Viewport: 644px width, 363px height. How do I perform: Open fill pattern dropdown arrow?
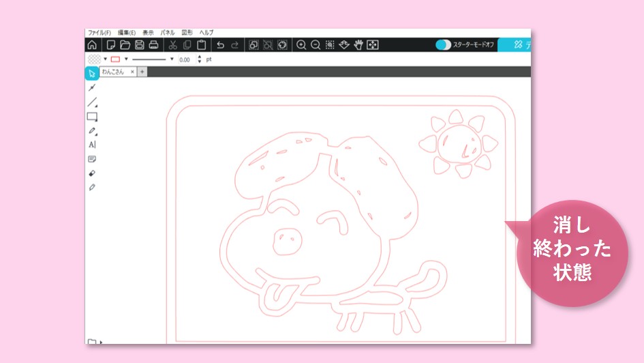click(105, 59)
